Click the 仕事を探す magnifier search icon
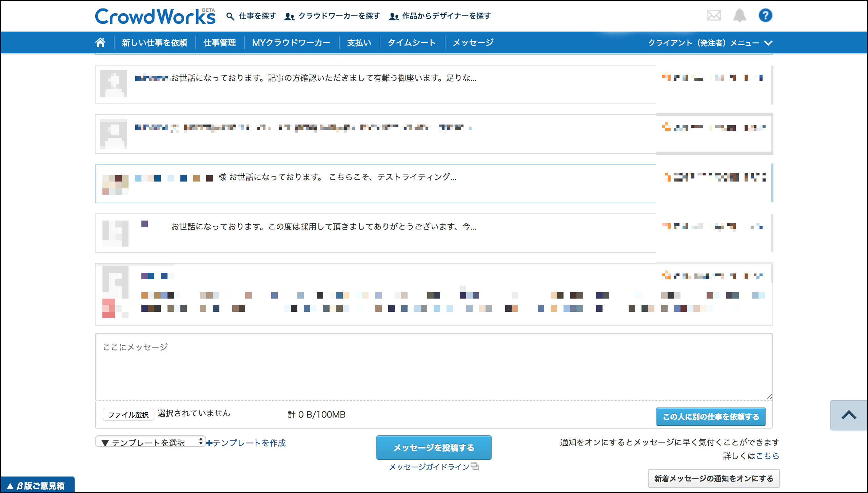The image size is (868, 493). [230, 16]
